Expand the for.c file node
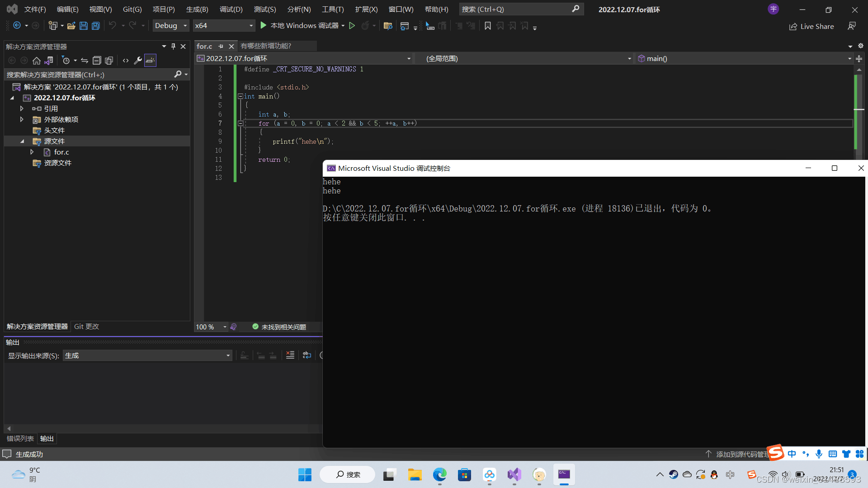868x488 pixels. click(x=32, y=152)
